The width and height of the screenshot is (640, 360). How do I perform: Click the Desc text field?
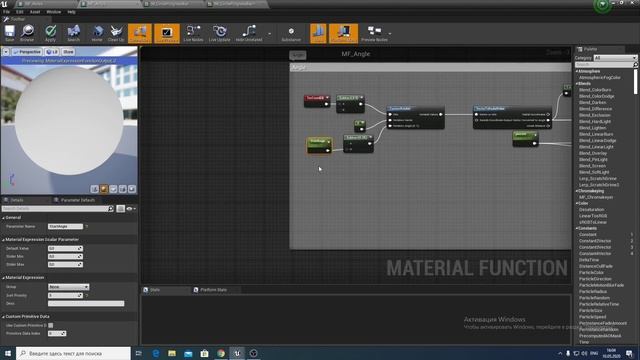point(86,303)
